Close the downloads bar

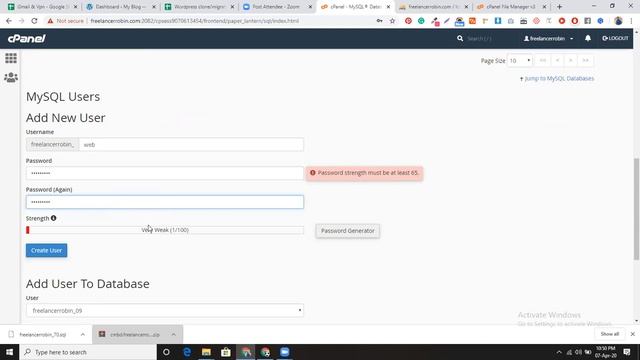[633, 334]
